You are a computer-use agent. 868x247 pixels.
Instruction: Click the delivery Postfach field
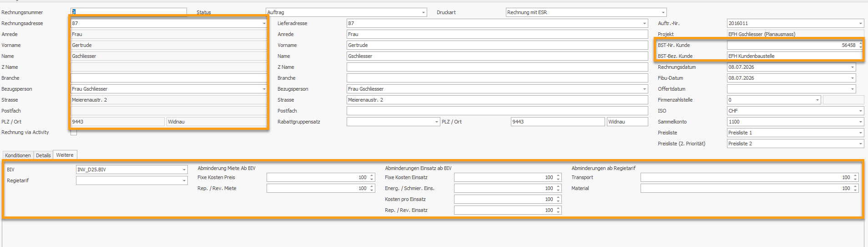(497, 111)
